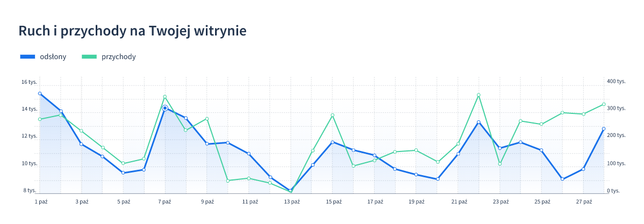
Task: Click the 'Ruch i przychody na Twojej witrynie' heading
Action: [132, 31]
